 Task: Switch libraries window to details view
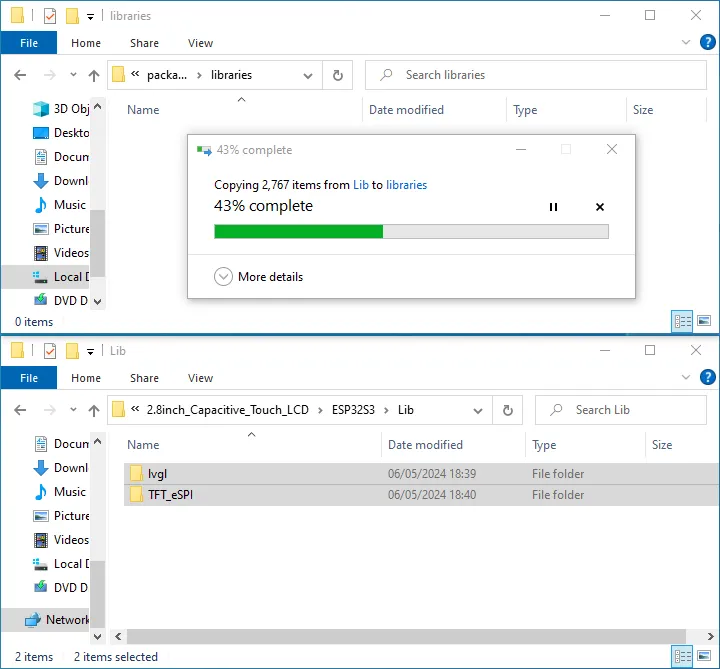(682, 321)
